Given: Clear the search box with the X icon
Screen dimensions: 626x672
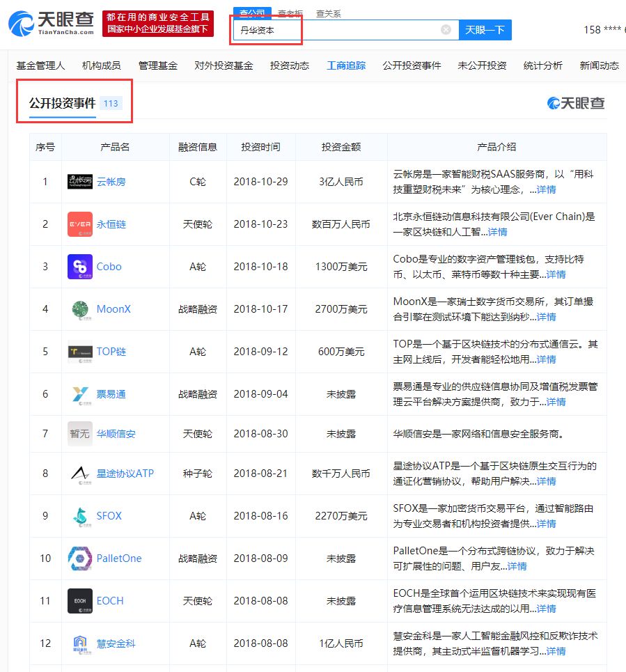Looking at the screenshot, I should [446, 29].
